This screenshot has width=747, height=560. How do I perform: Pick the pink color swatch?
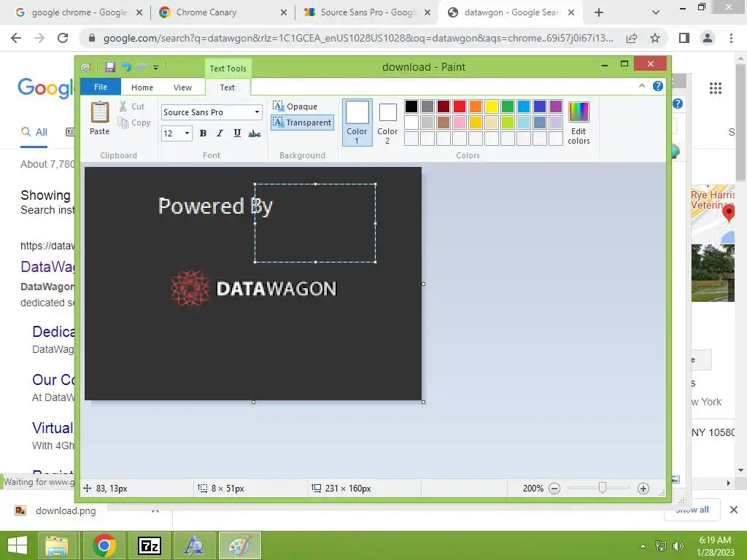[460, 122]
